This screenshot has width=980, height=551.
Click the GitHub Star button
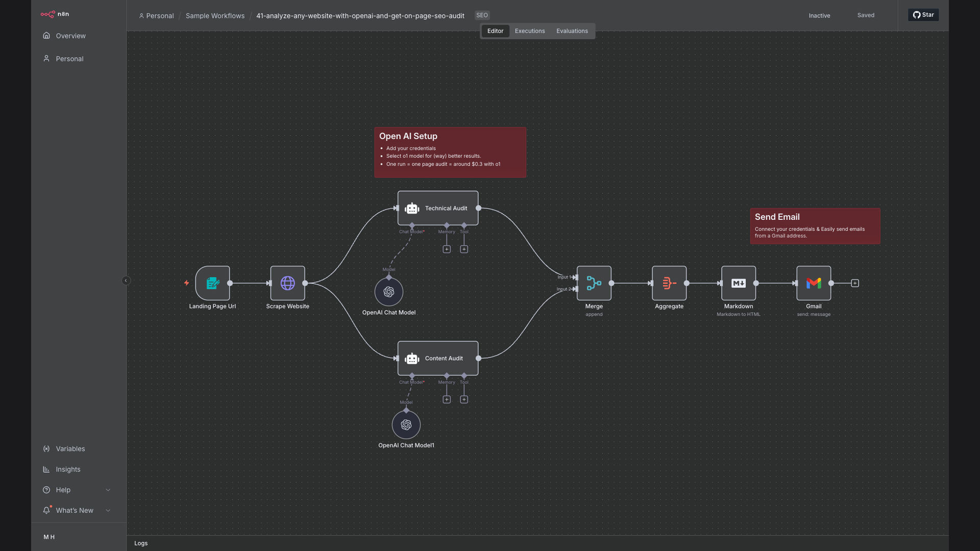coord(923,15)
